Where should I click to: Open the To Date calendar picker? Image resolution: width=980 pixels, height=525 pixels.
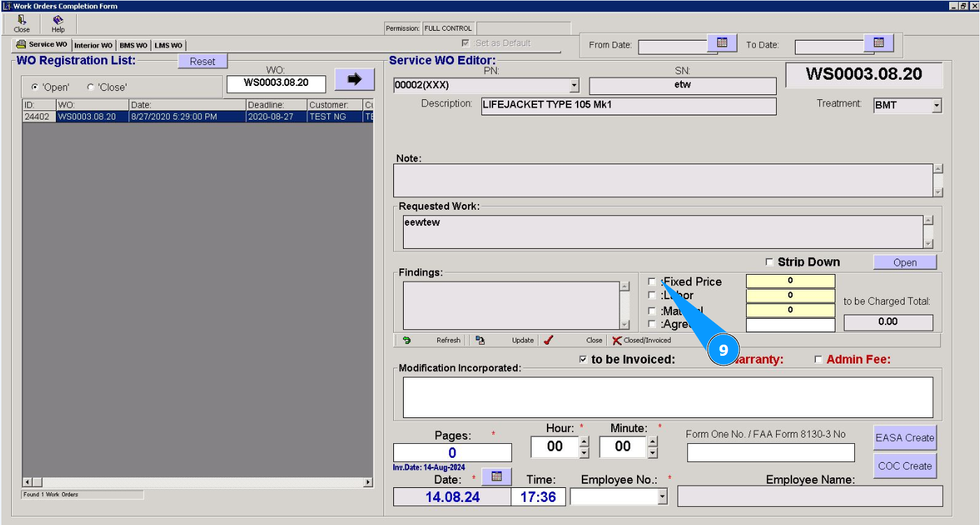point(879,43)
